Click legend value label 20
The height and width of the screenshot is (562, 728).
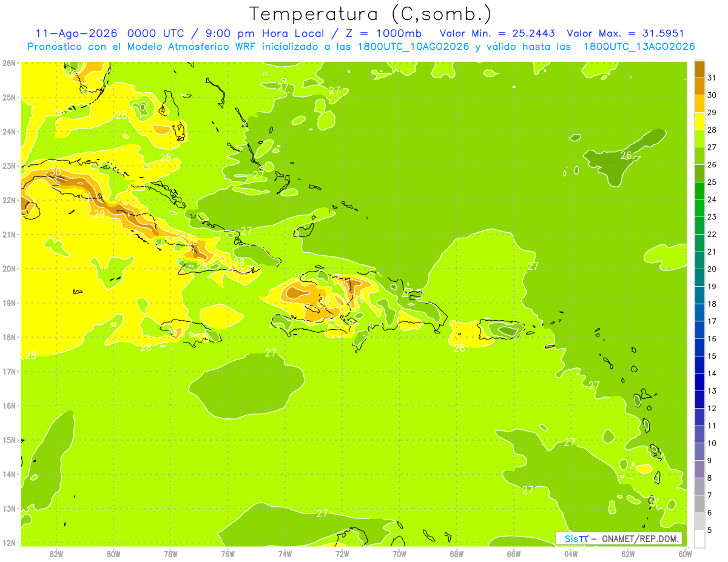pos(712,269)
